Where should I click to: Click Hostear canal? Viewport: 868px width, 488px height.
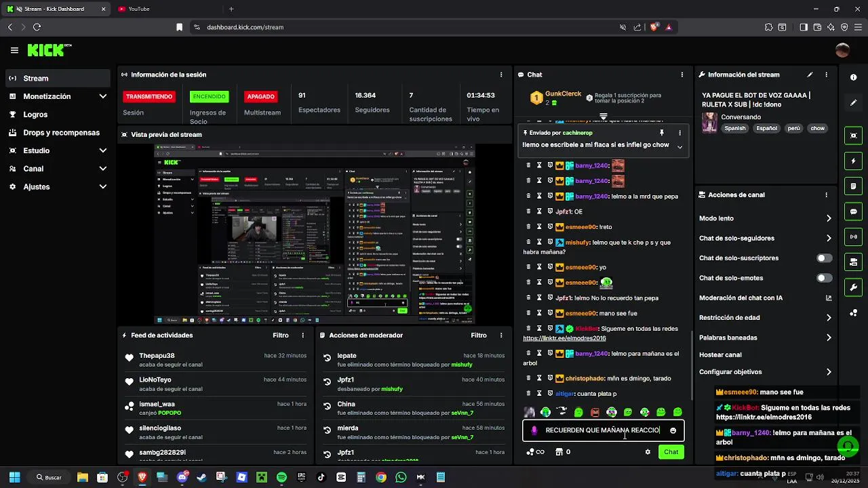tap(720, 354)
